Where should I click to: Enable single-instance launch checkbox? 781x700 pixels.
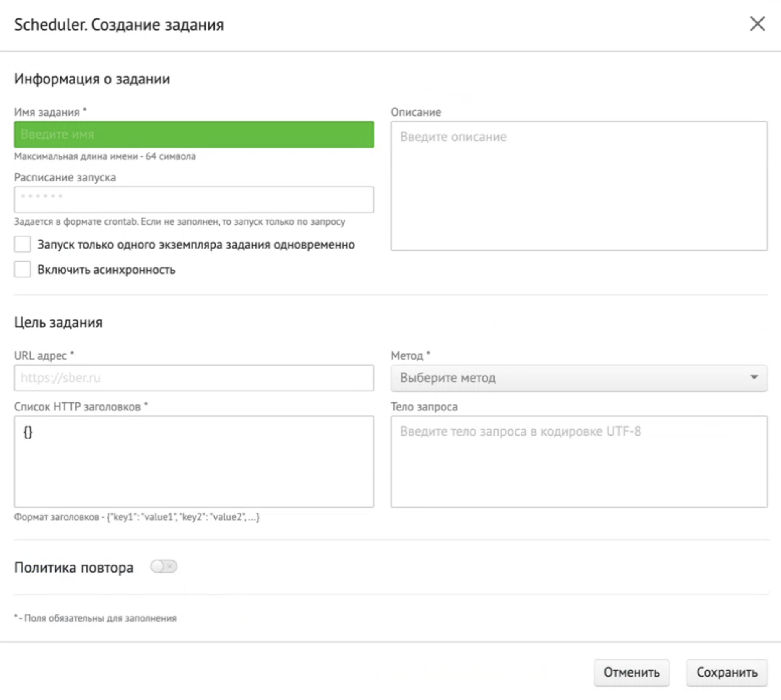[22, 244]
